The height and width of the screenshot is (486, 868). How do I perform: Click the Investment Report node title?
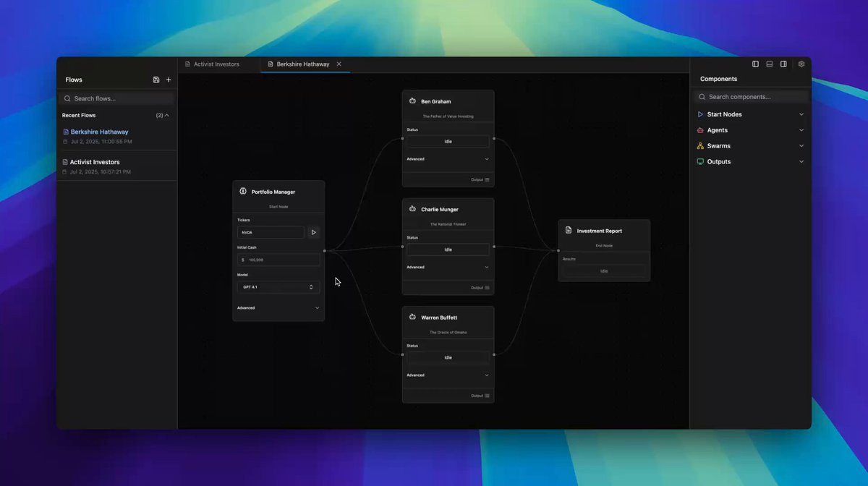point(600,231)
